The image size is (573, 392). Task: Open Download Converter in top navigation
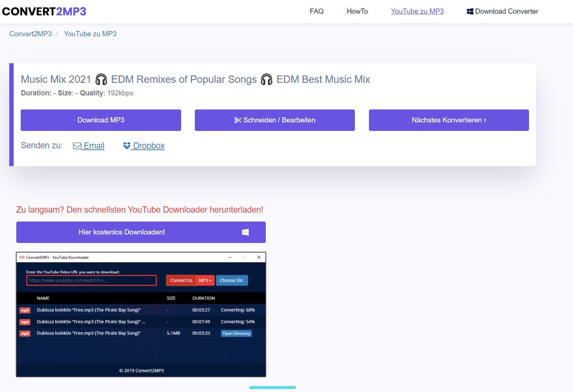pos(502,11)
